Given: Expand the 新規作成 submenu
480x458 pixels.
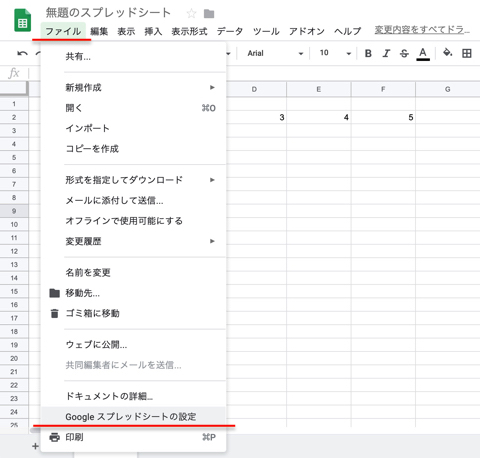Looking at the screenshot, I should (x=212, y=87).
